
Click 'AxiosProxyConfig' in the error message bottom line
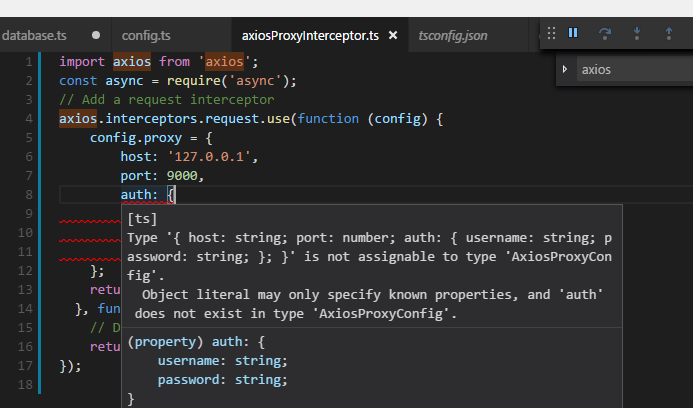pos(381,314)
